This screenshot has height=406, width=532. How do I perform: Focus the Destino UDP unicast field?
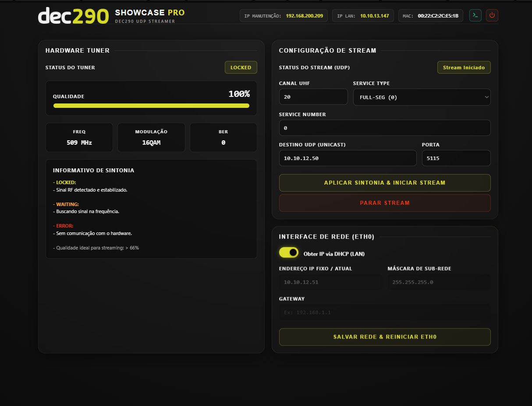click(x=348, y=158)
